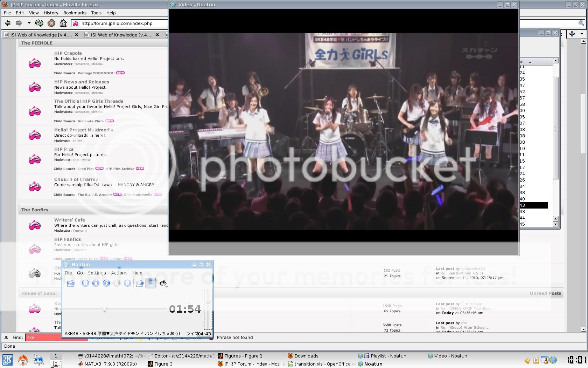Open the Hello! Project Multimedia board
Screen dimensions: 588x368
tap(84, 130)
